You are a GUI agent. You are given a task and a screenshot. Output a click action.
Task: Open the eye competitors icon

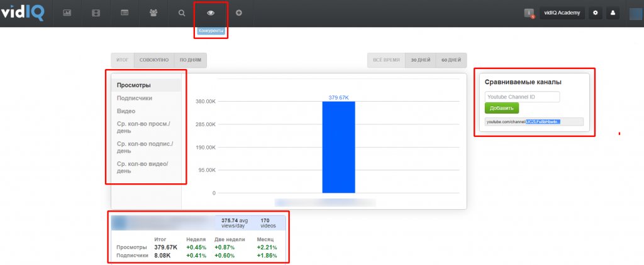click(211, 13)
